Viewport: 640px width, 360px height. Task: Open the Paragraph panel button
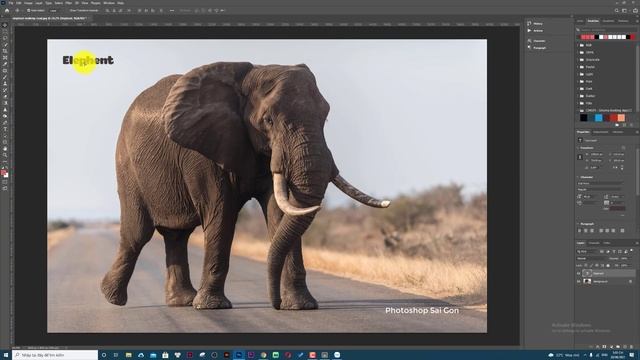(x=536, y=48)
